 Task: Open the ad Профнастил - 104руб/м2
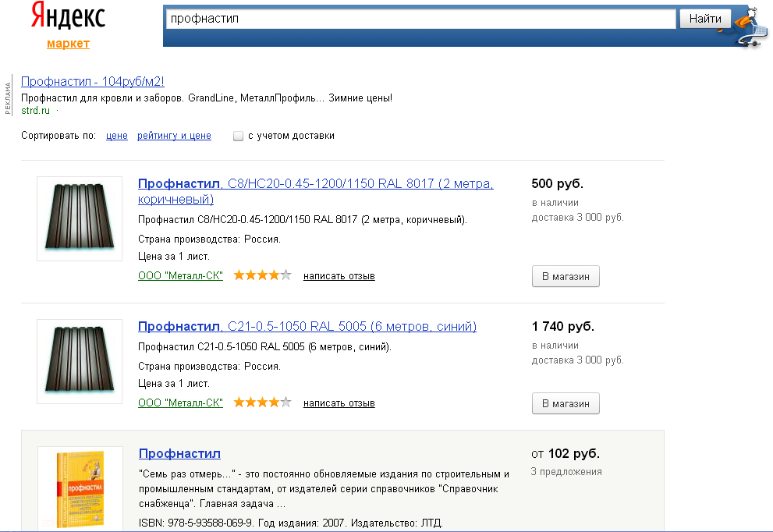tap(93, 82)
